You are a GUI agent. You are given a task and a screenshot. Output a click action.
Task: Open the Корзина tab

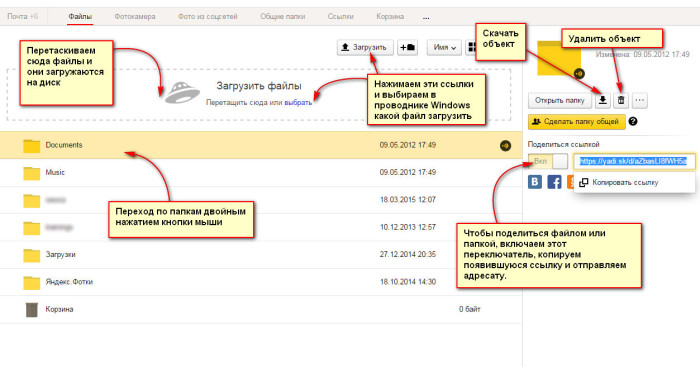(390, 17)
